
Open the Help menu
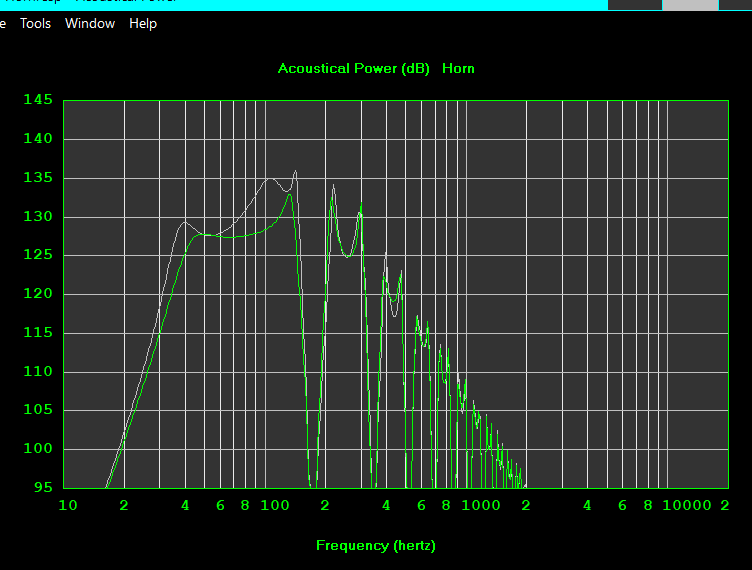point(143,23)
